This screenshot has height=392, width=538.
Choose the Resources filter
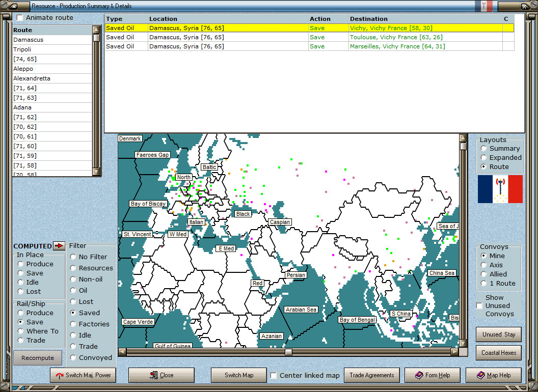tap(73, 268)
